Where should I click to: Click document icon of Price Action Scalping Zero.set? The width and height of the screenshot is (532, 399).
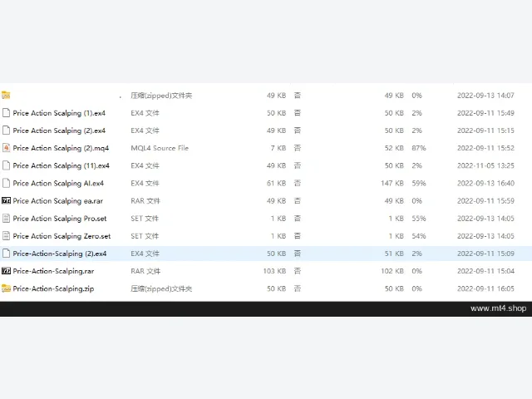(6, 236)
